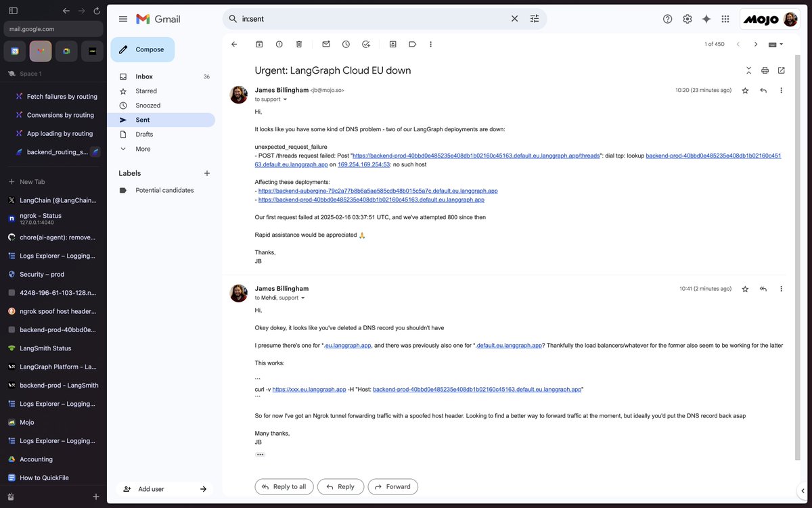Show details for 'to Mehdi, support'
Screen dimensions: 812x508
click(x=302, y=298)
